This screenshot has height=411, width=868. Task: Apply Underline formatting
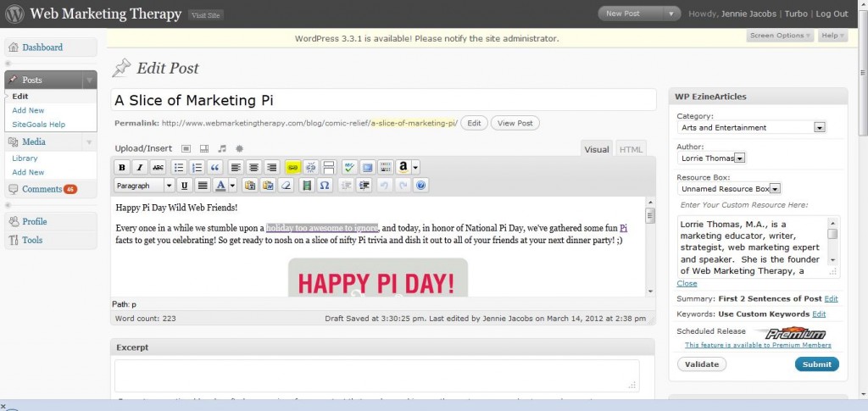(x=184, y=186)
